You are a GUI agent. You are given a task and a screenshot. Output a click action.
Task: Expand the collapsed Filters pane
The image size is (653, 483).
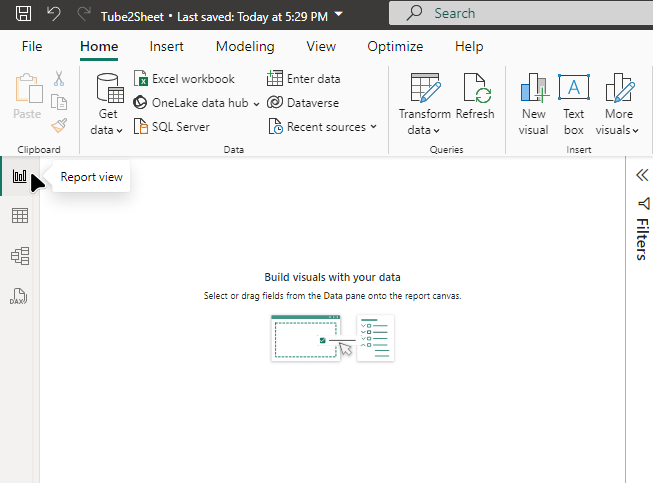tap(642, 175)
